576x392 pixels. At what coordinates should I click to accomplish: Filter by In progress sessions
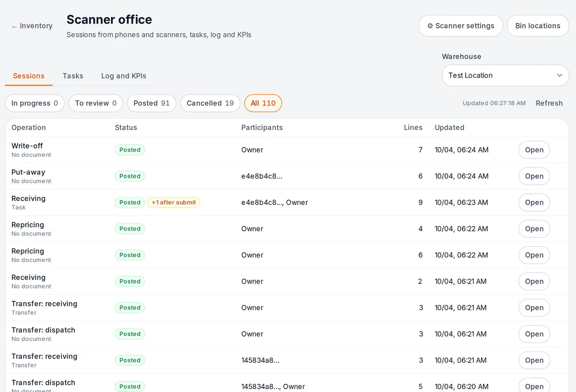click(35, 103)
